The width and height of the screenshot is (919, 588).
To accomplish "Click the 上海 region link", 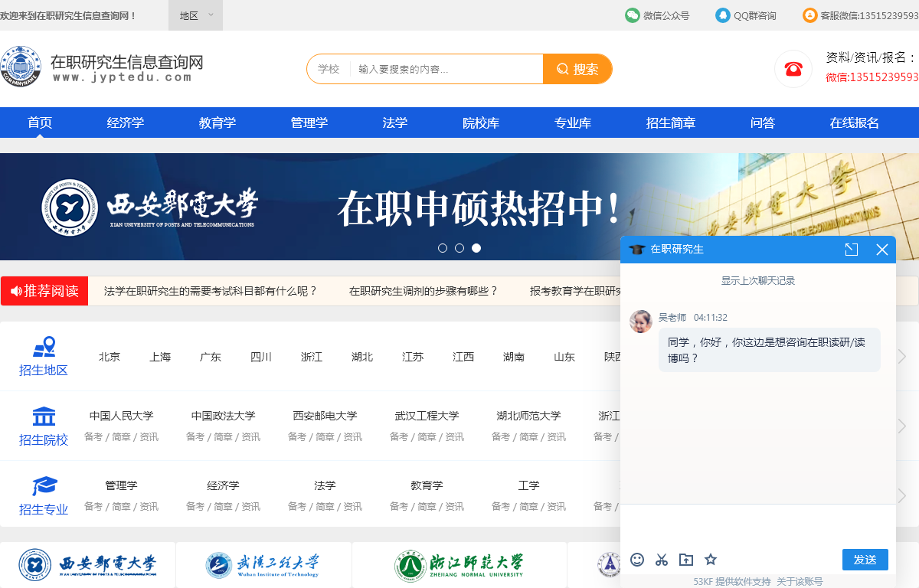I will 160,357.
